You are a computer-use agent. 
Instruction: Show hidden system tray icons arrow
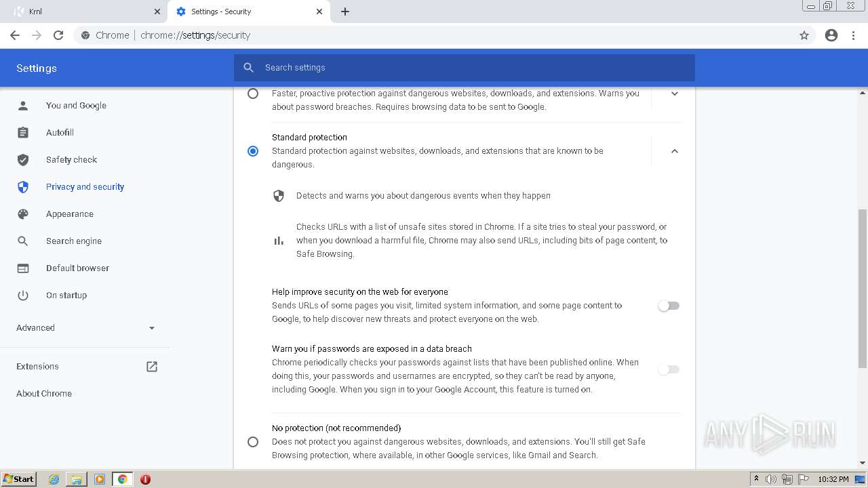[756, 479]
